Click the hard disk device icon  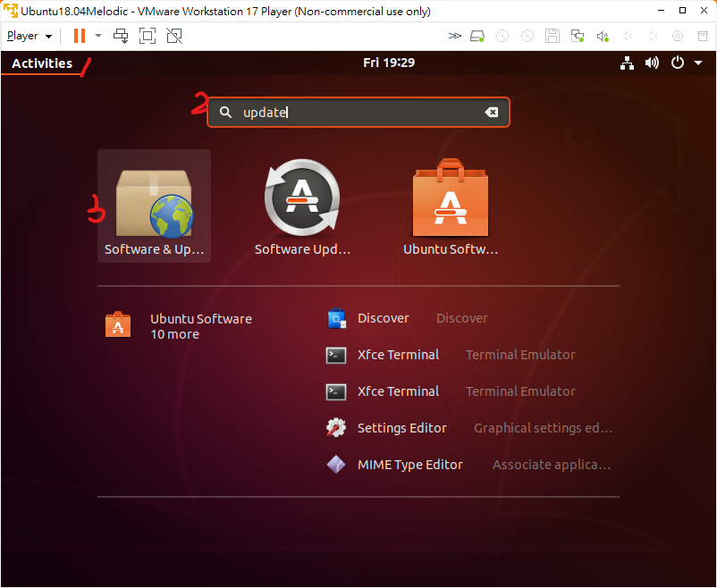pyautogui.click(x=477, y=36)
